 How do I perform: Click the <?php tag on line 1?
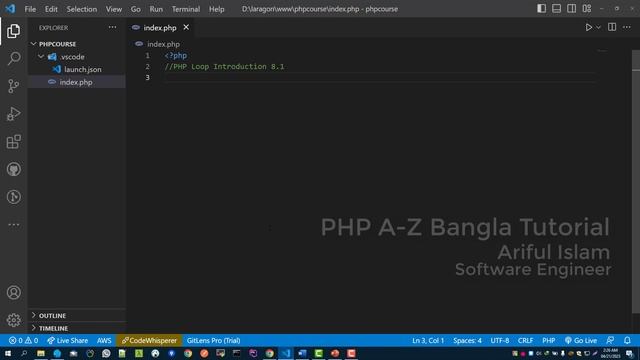click(x=176, y=56)
